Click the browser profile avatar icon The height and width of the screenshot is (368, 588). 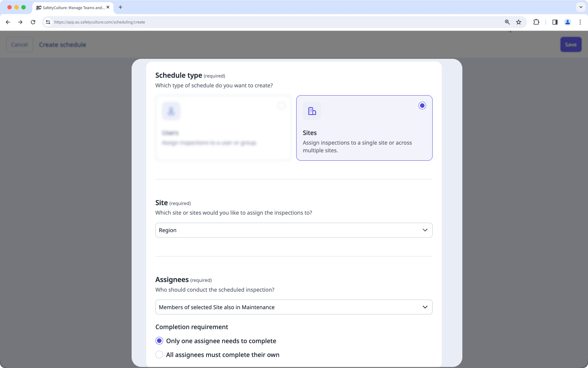(x=567, y=22)
